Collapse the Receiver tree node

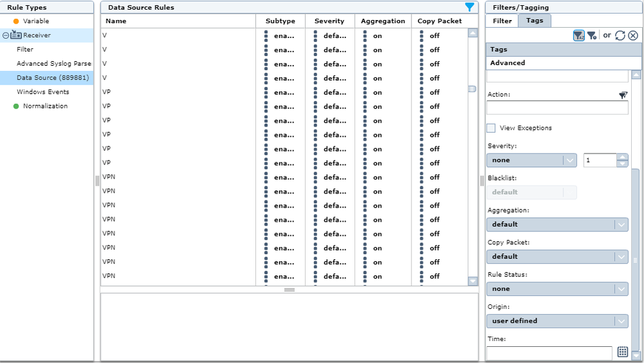tap(6, 35)
